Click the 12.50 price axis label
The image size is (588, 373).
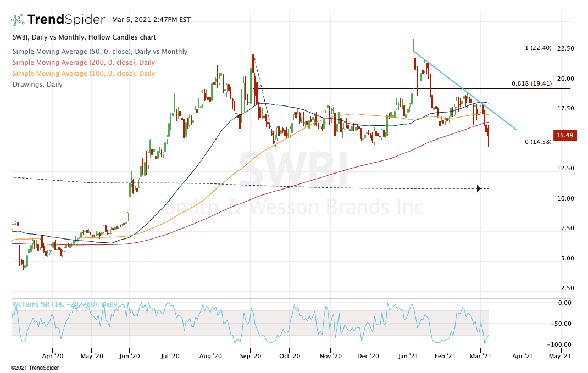tap(565, 168)
